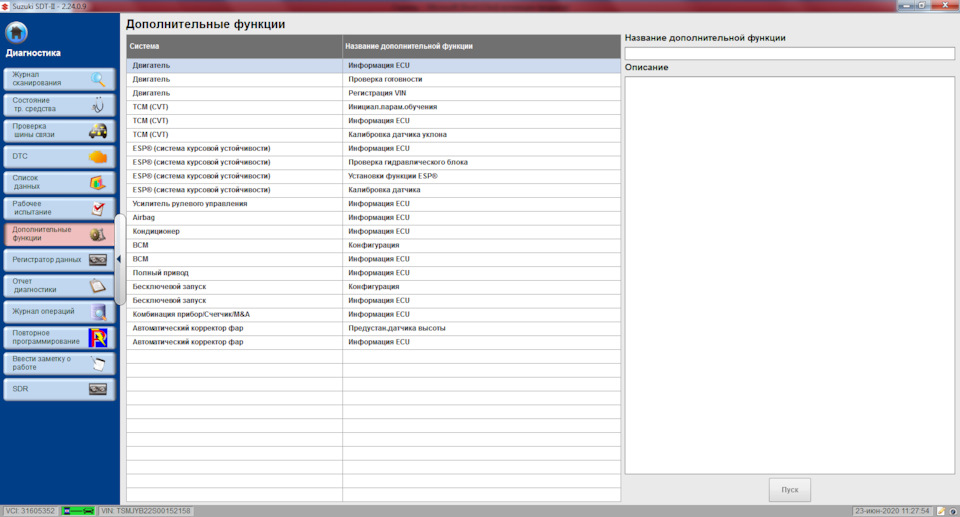Select Проверка шины связи
This screenshot has width=960, height=517.
pos(58,131)
